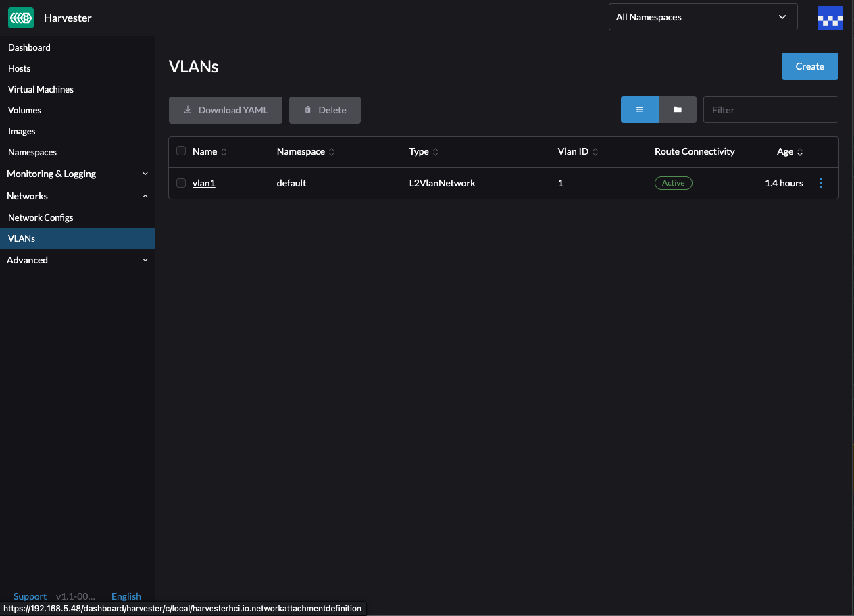Click the trash icon on the Delete button
This screenshot has width=854, height=616.
coord(307,109)
